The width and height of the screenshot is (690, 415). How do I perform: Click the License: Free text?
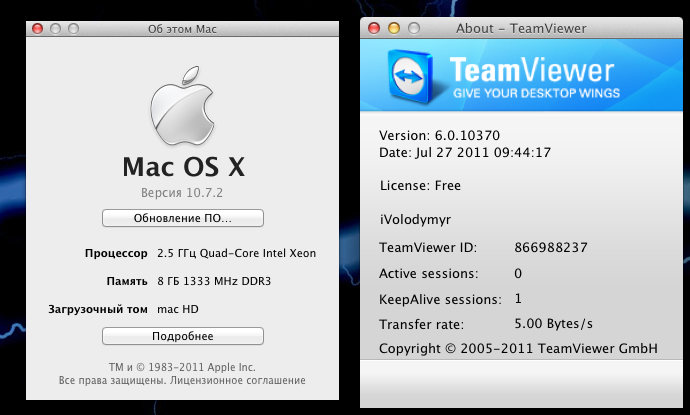coord(420,185)
